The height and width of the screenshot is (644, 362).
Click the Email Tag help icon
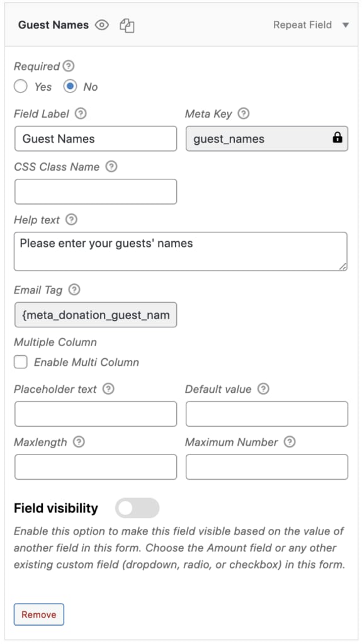click(74, 290)
